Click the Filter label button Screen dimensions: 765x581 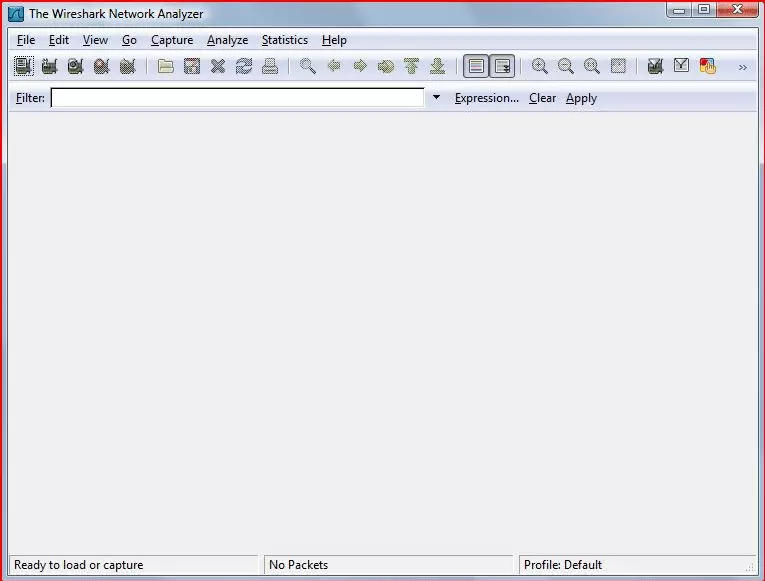[30, 98]
